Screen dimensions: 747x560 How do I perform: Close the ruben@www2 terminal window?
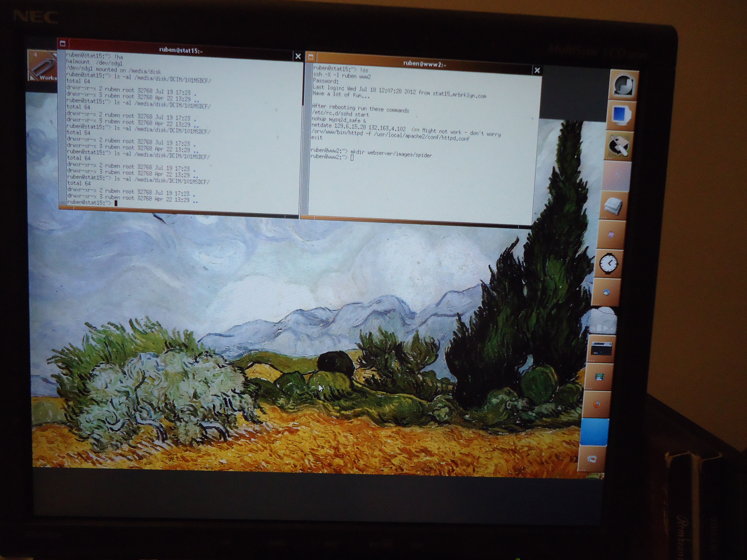(537, 70)
